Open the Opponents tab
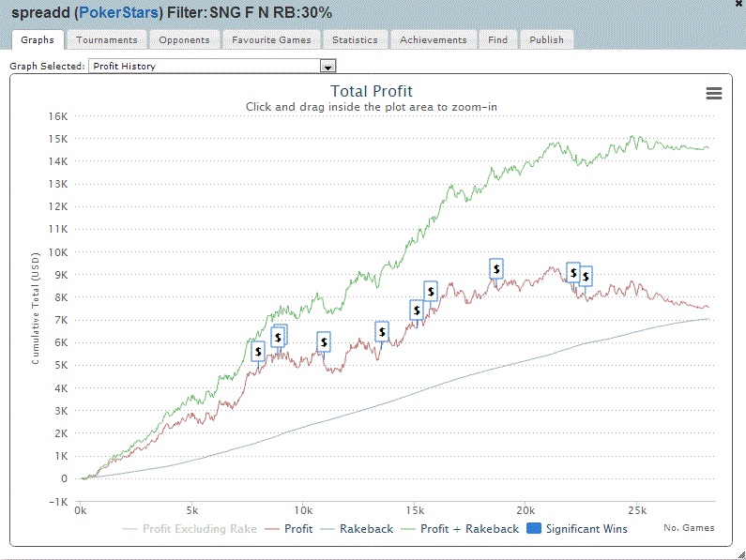This screenshot has width=746, height=560. (x=184, y=40)
